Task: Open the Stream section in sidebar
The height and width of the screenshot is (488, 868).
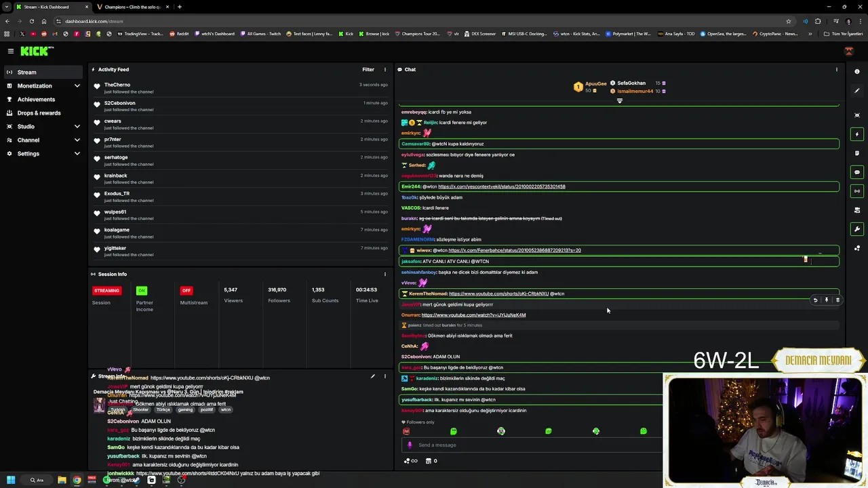Action: coord(43,72)
